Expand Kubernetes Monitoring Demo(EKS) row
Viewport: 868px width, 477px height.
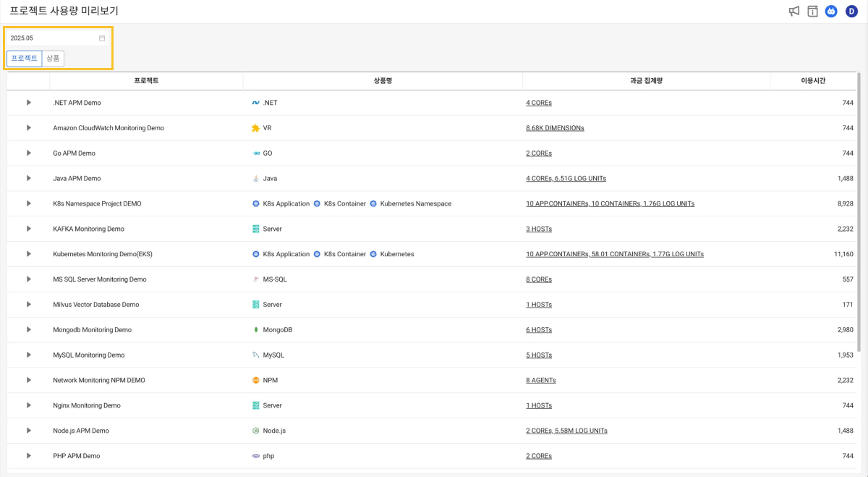click(29, 254)
